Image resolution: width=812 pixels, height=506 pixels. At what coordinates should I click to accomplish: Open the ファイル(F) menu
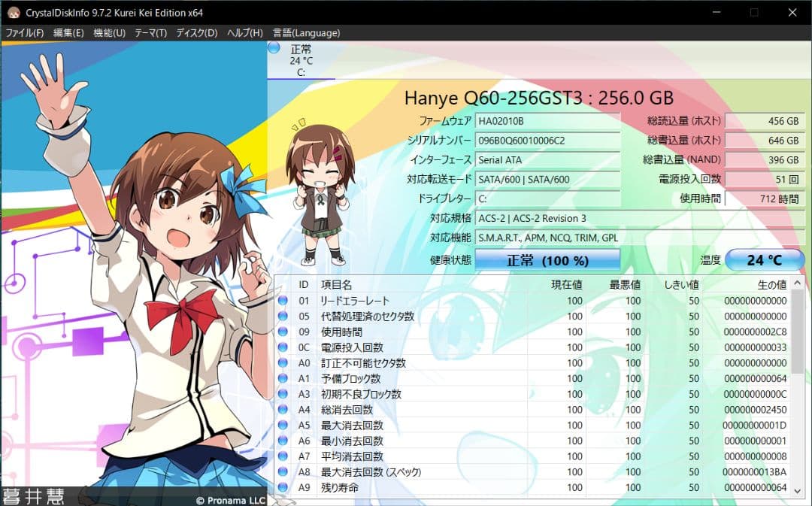point(24,32)
